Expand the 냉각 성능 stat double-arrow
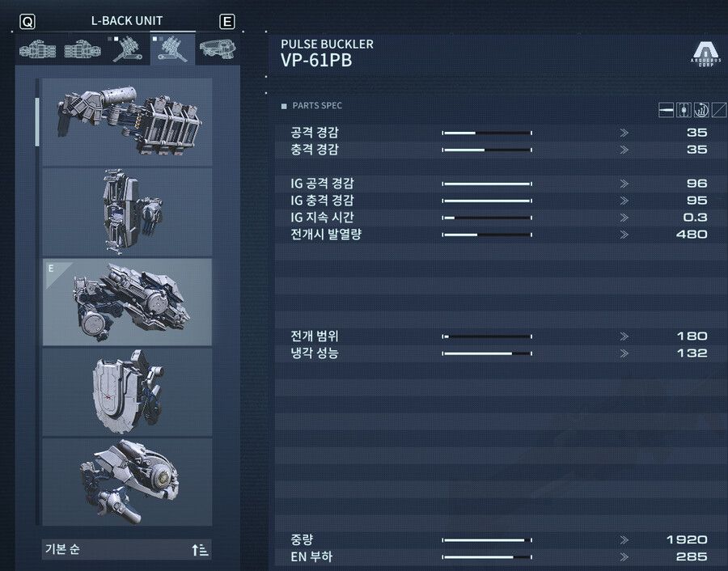This screenshot has height=571, width=728. click(x=624, y=353)
